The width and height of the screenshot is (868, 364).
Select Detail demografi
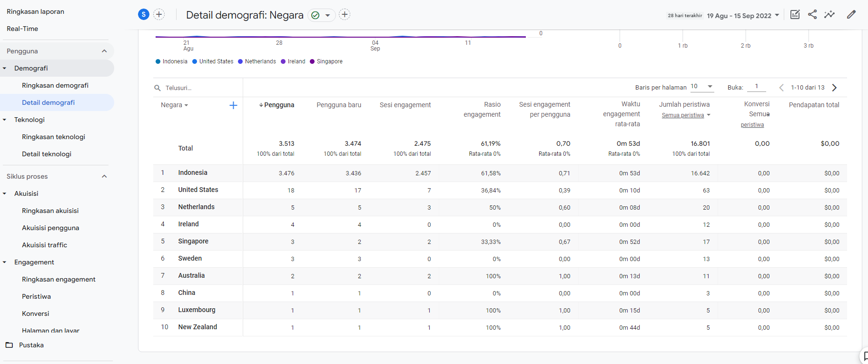[x=48, y=102]
